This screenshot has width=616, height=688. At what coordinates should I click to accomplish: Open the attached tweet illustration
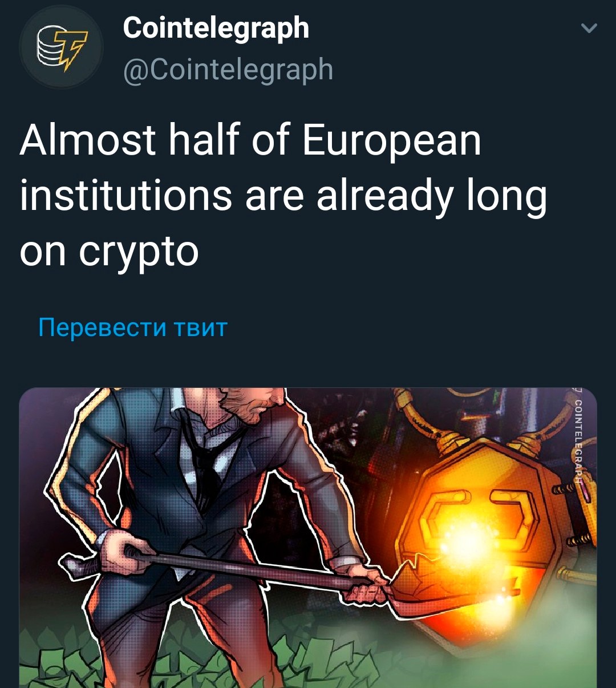[x=308, y=538]
